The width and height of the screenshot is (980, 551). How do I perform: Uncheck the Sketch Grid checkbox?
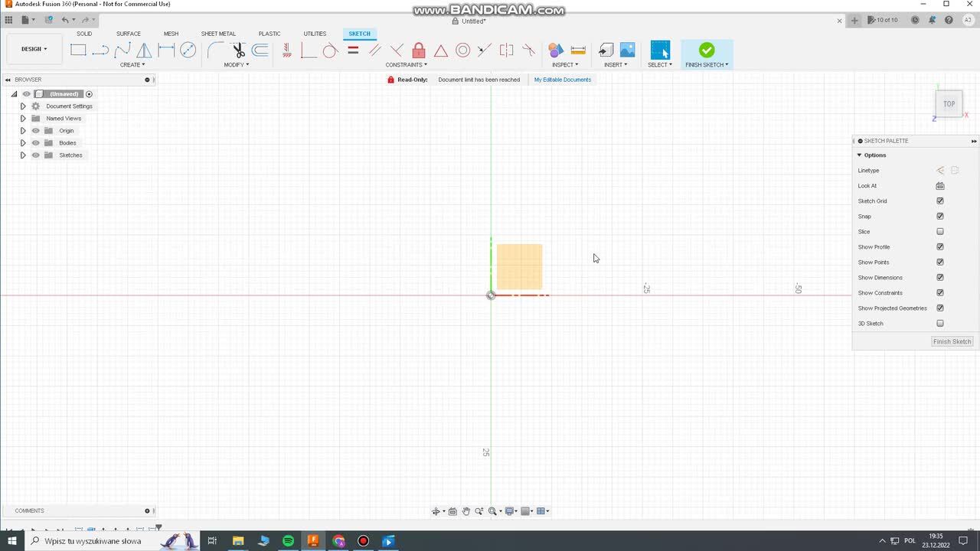(940, 201)
